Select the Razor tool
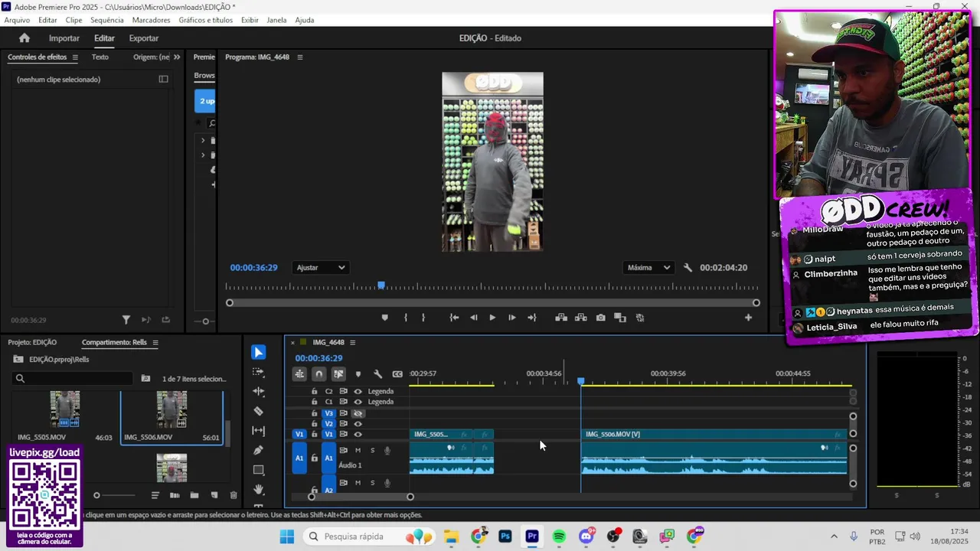 pos(259,411)
